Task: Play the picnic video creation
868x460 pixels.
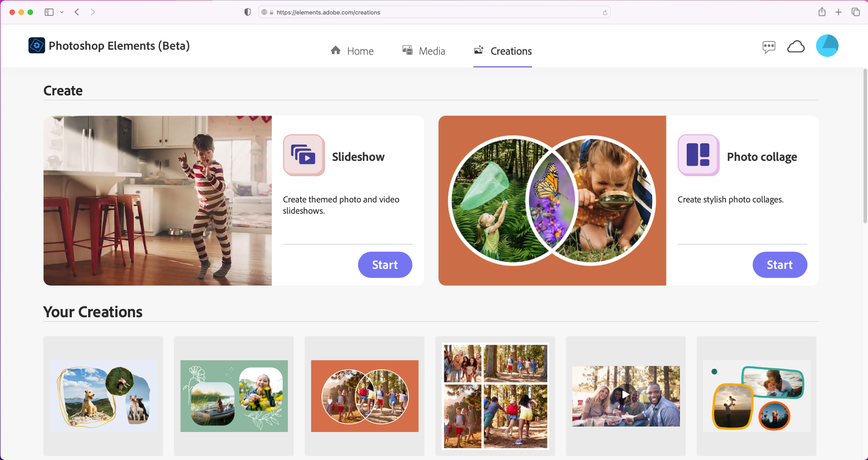Action: pos(625,395)
